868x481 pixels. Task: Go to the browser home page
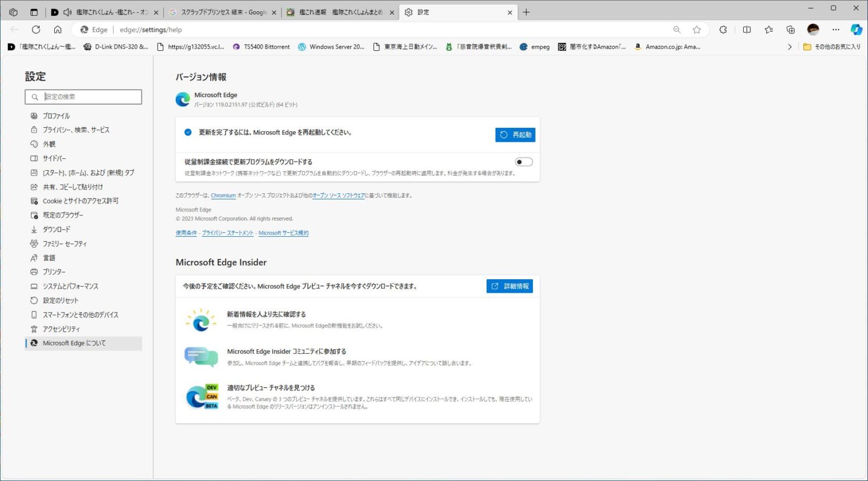(x=58, y=29)
